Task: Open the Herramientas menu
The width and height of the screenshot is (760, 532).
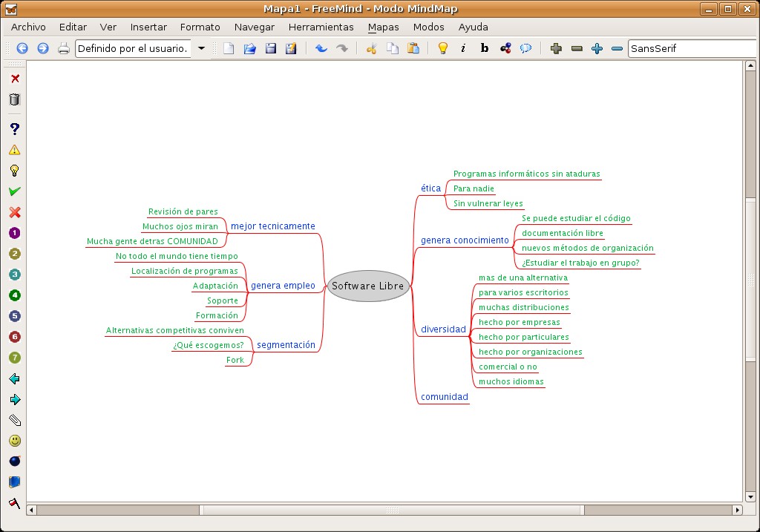Action: 321,27
